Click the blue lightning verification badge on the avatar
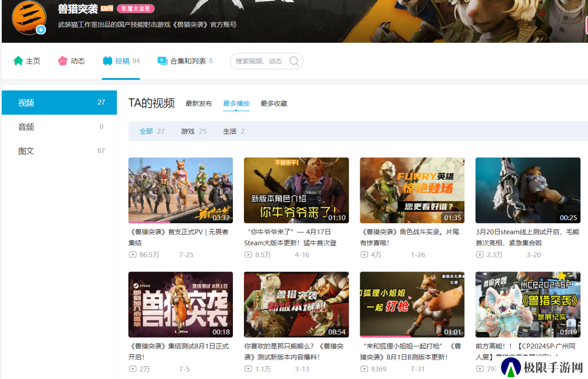 [41, 30]
